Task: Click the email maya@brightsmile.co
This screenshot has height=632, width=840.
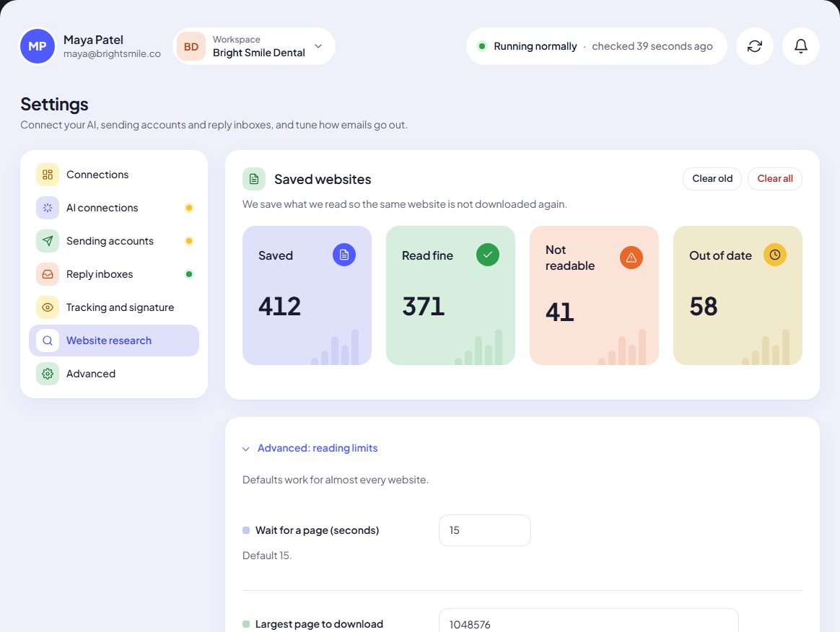Action: pyautogui.click(x=112, y=53)
